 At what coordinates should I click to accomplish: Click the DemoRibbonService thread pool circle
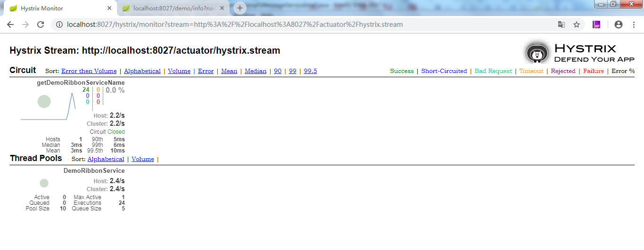pos(44,183)
